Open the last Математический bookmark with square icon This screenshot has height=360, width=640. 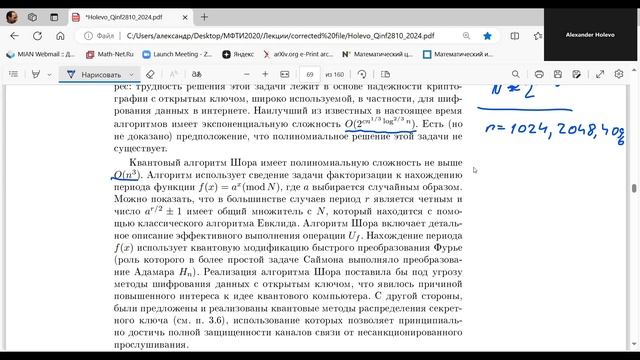458,54
